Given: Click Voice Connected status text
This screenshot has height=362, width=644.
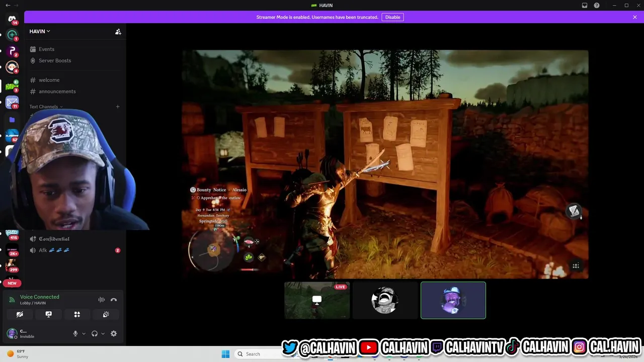Looking at the screenshot, I should point(39,297).
